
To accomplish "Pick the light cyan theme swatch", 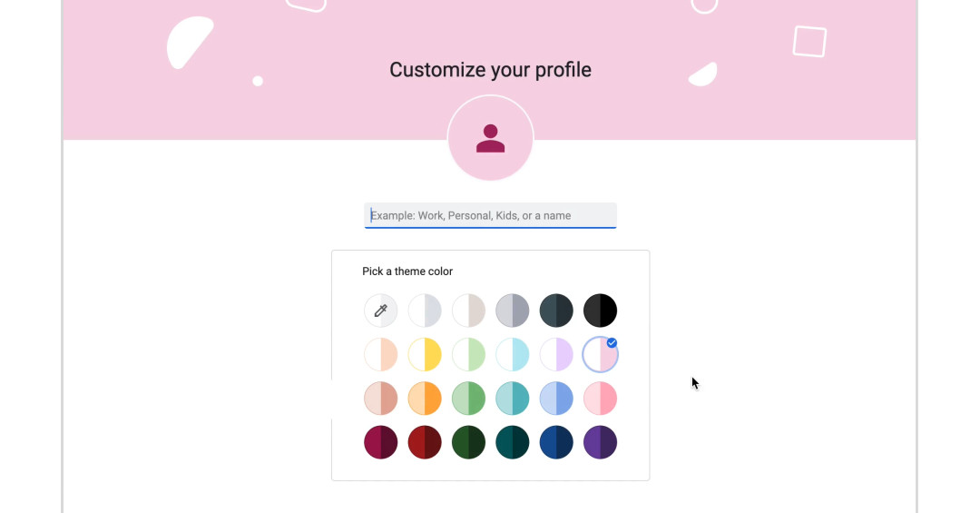I will pyautogui.click(x=513, y=354).
